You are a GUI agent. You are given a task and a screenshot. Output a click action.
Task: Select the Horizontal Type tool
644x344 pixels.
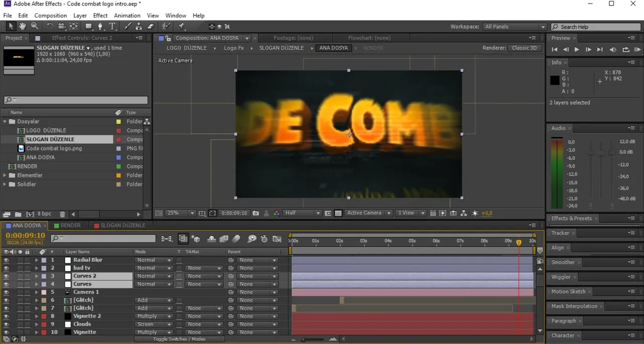pos(112,26)
